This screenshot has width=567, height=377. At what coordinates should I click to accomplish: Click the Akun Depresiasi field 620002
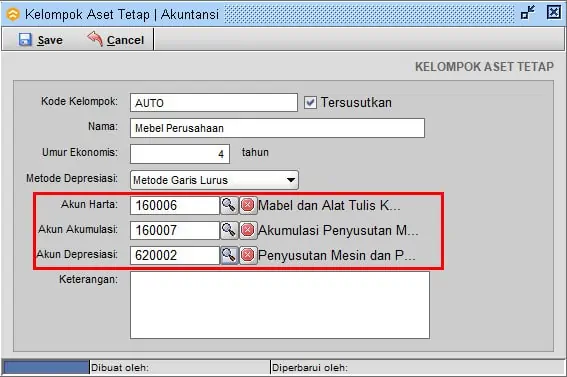pos(175,255)
